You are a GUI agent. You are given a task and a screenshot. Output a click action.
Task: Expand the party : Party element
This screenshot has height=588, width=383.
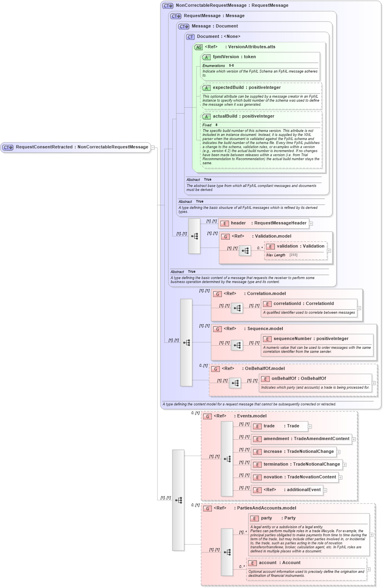[x=371, y=535]
